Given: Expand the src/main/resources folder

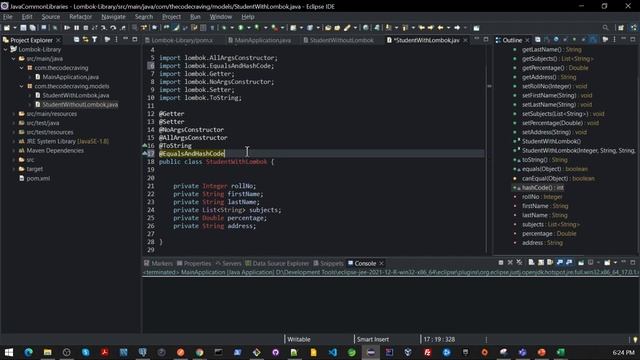Looking at the screenshot, I should [14, 114].
